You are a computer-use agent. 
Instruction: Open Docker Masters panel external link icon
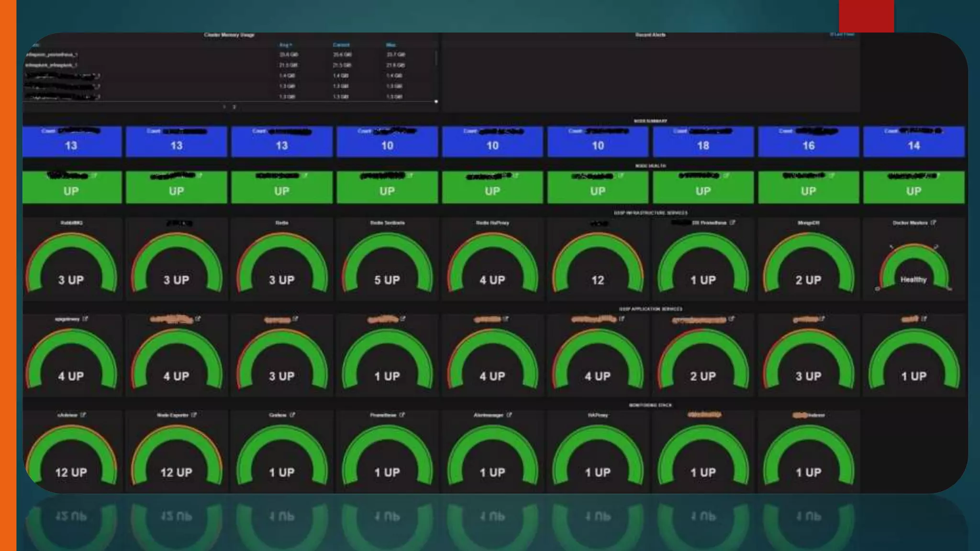pyautogui.click(x=933, y=223)
